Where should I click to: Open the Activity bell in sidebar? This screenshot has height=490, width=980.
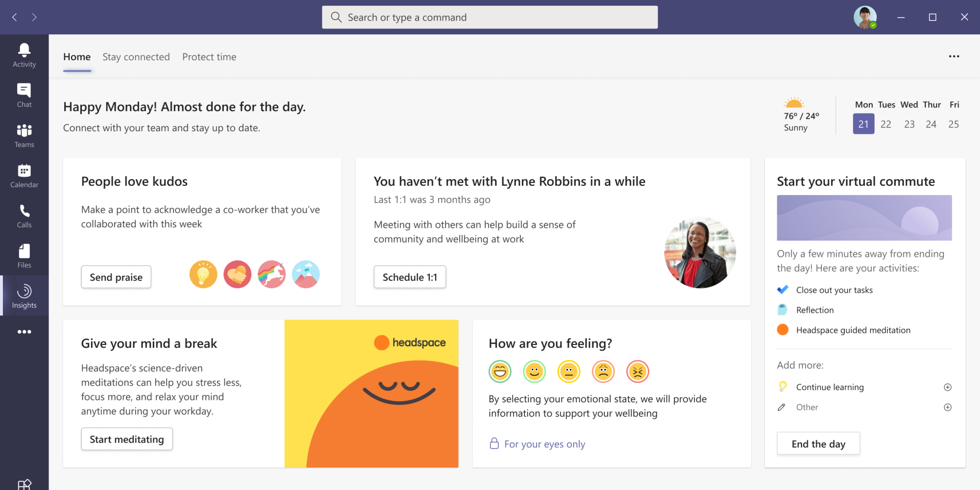24,55
